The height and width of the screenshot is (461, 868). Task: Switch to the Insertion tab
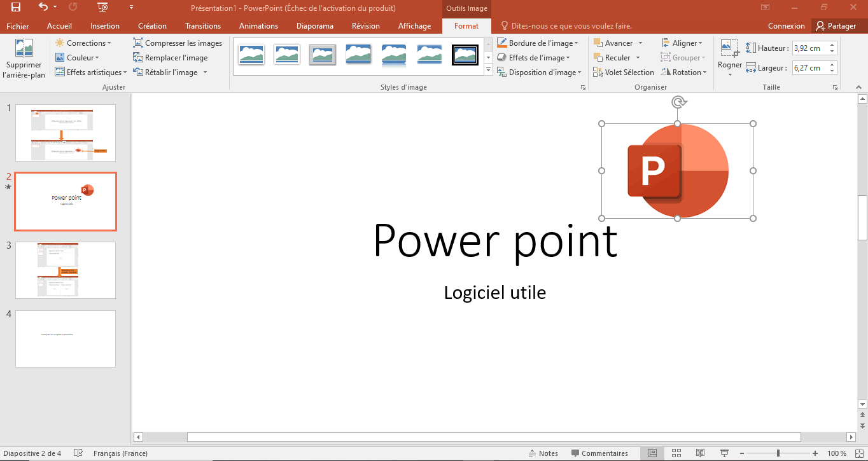point(105,26)
